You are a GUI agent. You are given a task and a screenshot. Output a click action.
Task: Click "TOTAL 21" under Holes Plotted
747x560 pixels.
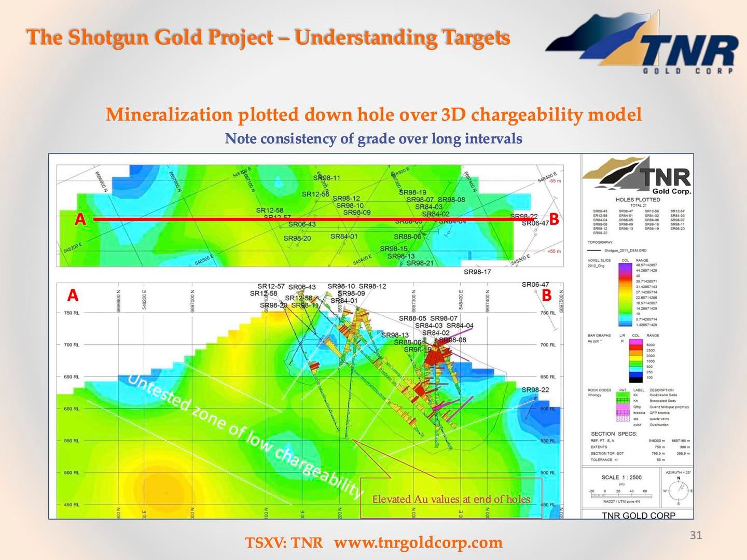[638, 205]
